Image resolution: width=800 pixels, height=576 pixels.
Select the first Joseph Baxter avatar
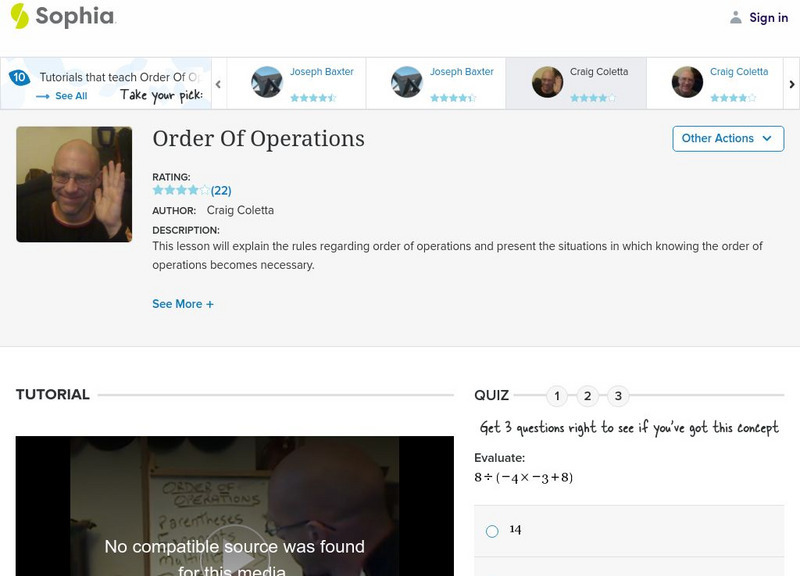268,81
